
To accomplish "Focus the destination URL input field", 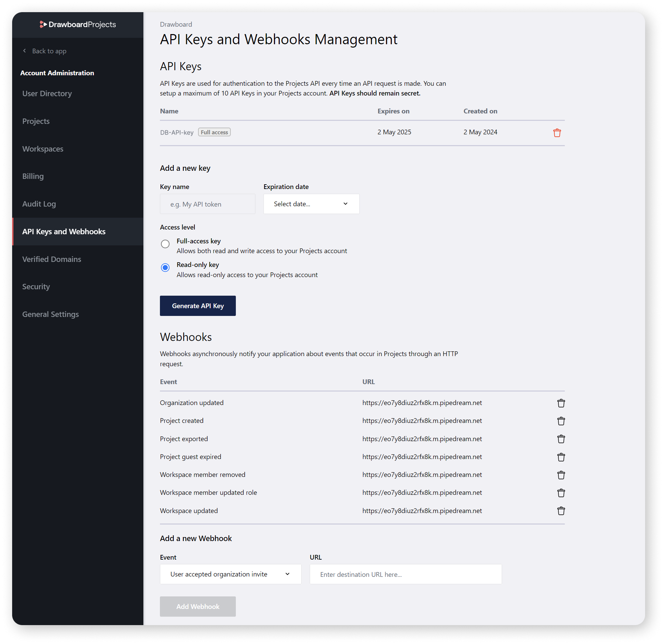I will (x=406, y=574).
